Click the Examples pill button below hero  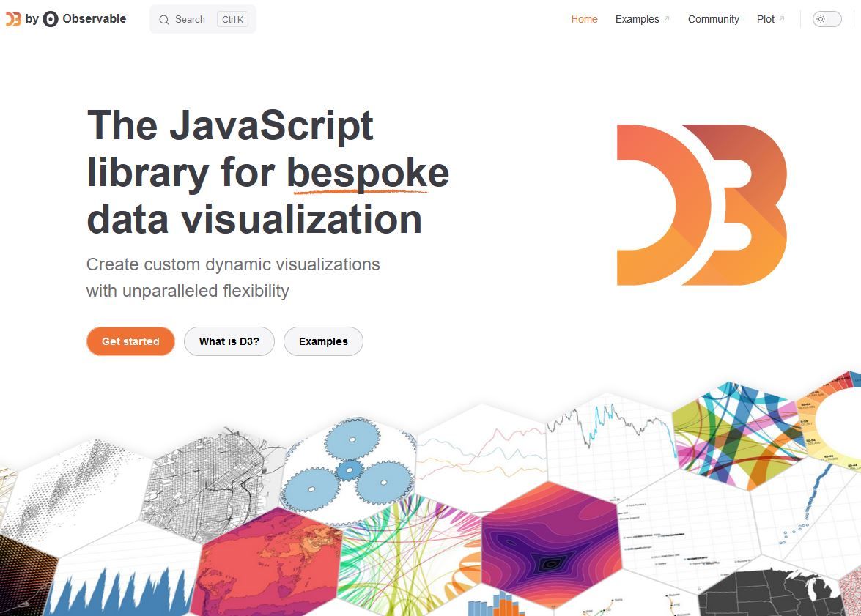(323, 341)
